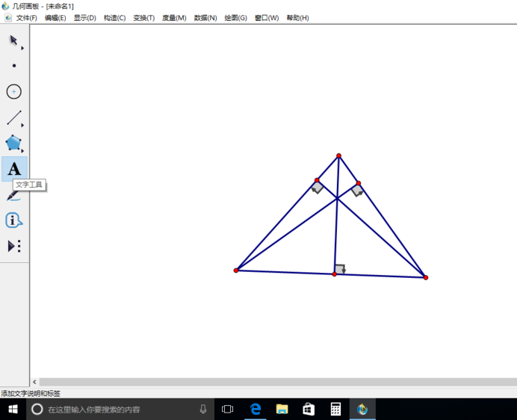Click the bottom-right vertex of the triangle
This screenshot has height=420, width=517.
pyautogui.click(x=426, y=278)
